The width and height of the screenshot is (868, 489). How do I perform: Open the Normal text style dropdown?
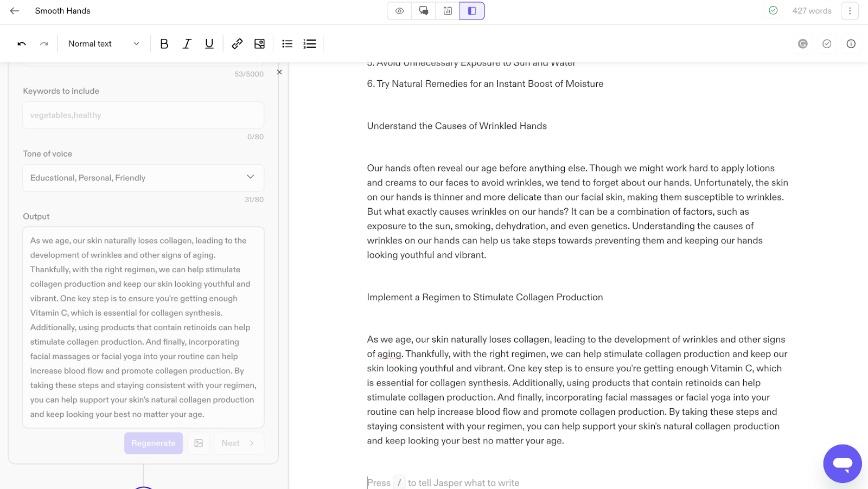coord(104,44)
